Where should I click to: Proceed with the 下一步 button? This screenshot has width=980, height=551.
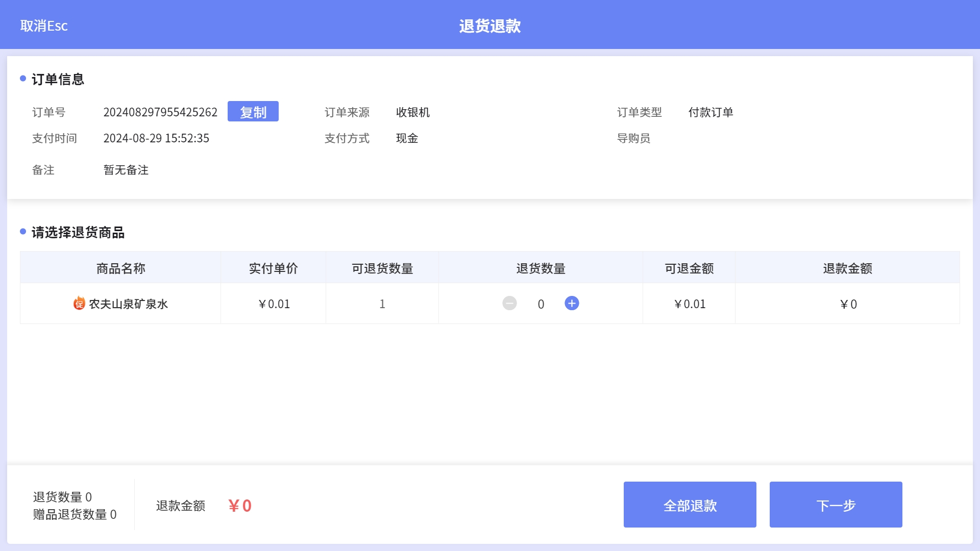[836, 505]
